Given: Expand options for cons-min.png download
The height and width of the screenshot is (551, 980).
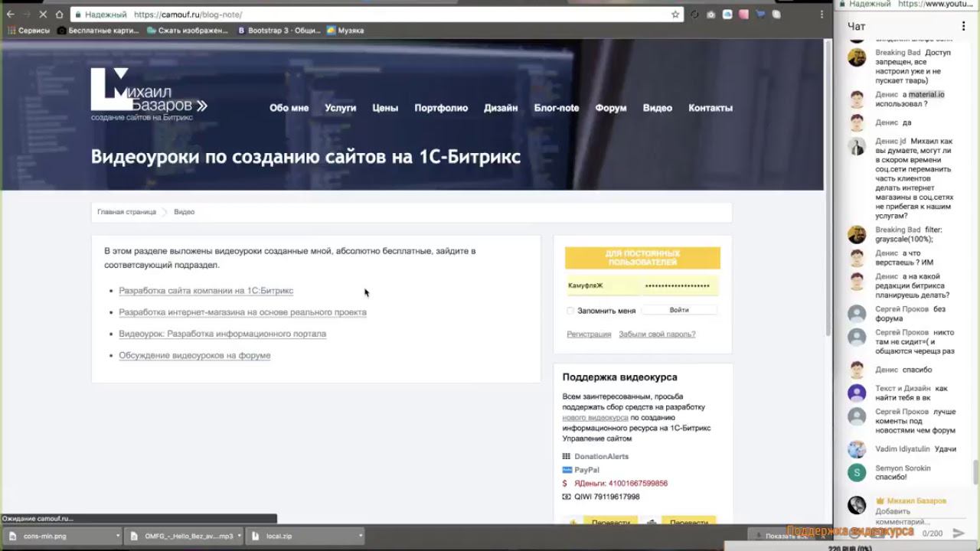Looking at the screenshot, I should pos(118,536).
